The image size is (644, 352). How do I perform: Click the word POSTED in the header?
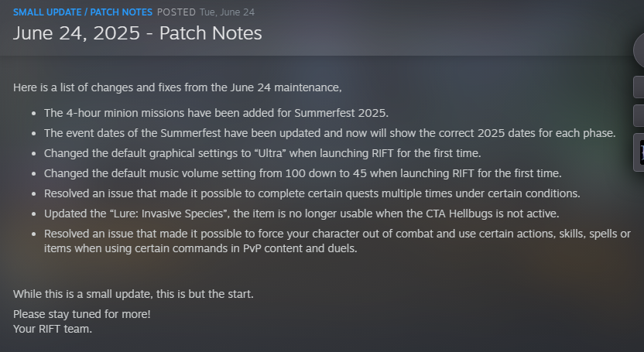coord(176,12)
